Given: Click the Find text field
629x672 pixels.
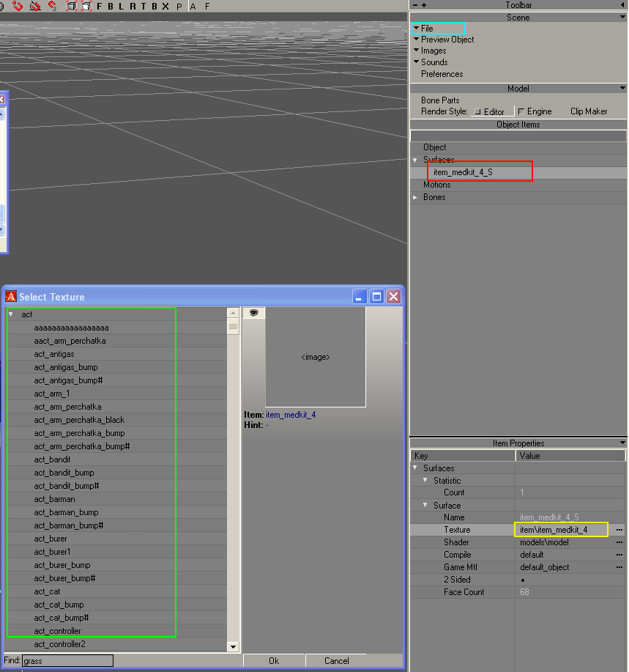Looking at the screenshot, I should (67, 660).
